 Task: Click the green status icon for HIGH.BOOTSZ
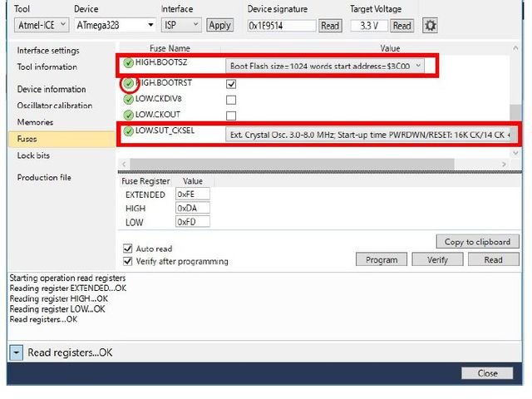click(128, 64)
